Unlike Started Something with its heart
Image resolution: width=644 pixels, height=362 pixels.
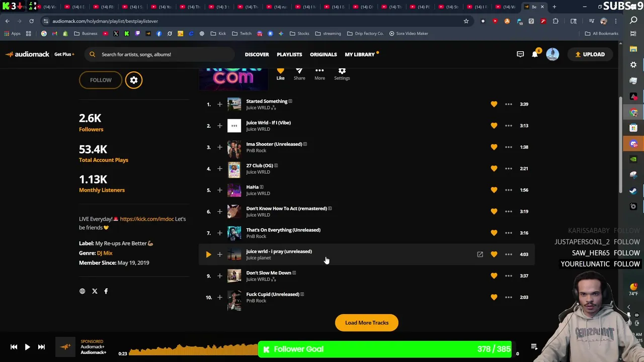click(494, 104)
